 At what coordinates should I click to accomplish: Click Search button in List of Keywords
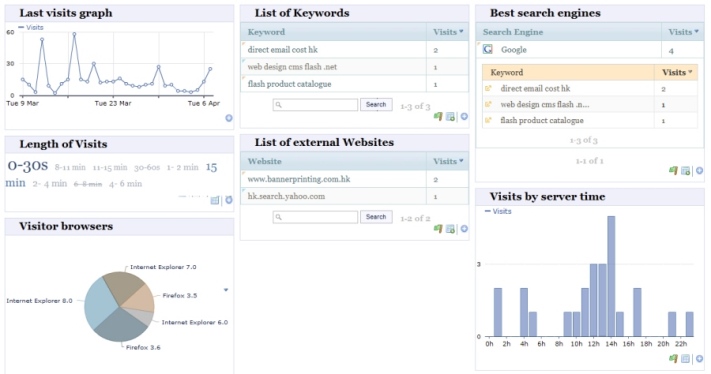pyautogui.click(x=376, y=104)
